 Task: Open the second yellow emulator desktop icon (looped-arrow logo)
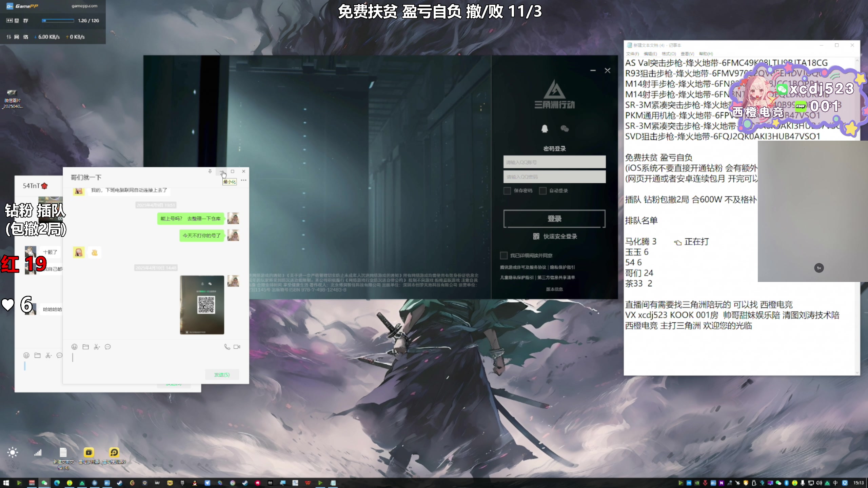tap(114, 455)
